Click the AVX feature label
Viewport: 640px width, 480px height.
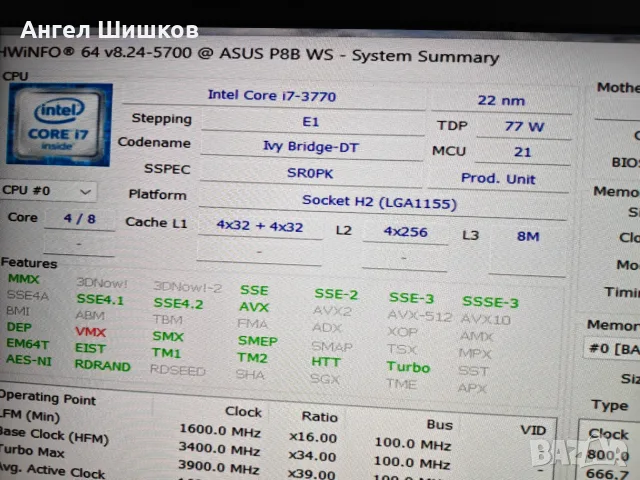[x=254, y=307]
